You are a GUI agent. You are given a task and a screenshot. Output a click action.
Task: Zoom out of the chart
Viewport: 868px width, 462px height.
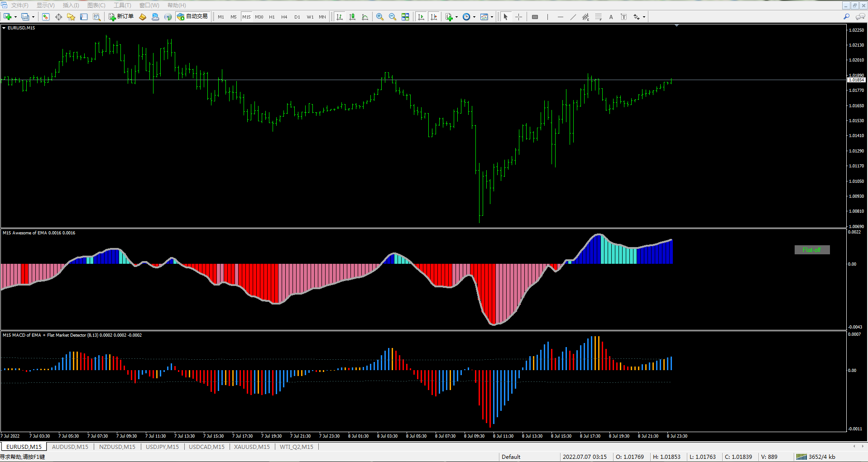pyautogui.click(x=393, y=17)
